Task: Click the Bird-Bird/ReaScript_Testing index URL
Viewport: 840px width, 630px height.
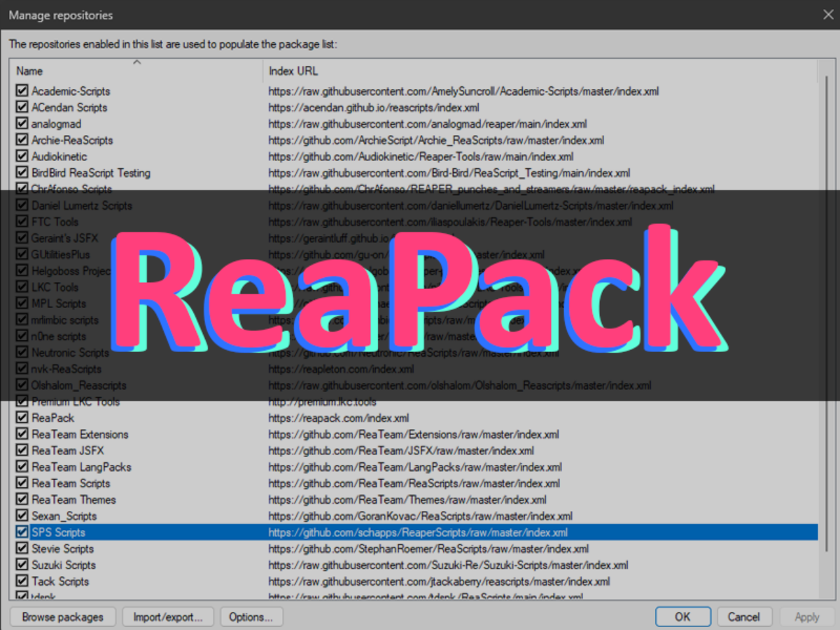Action: 449,173
